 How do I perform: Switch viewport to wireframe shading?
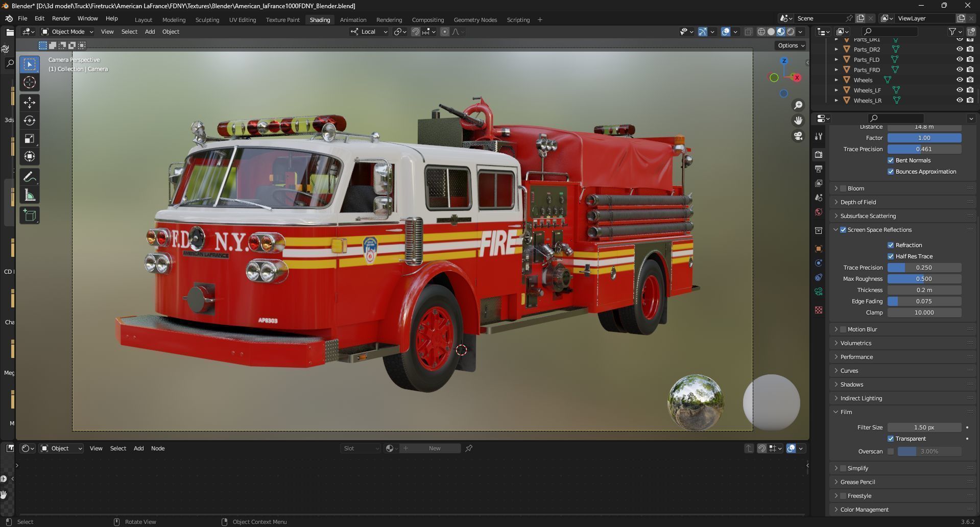click(x=761, y=32)
